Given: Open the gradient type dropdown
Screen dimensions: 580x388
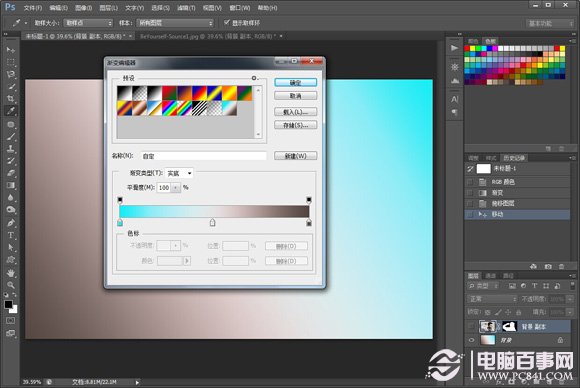Looking at the screenshot, I should click(179, 173).
